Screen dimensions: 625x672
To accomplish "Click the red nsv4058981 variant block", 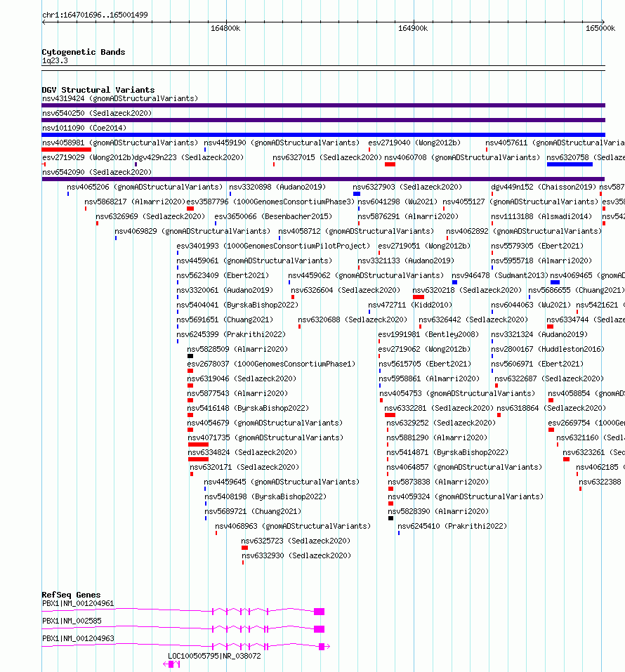I will click(x=67, y=150).
